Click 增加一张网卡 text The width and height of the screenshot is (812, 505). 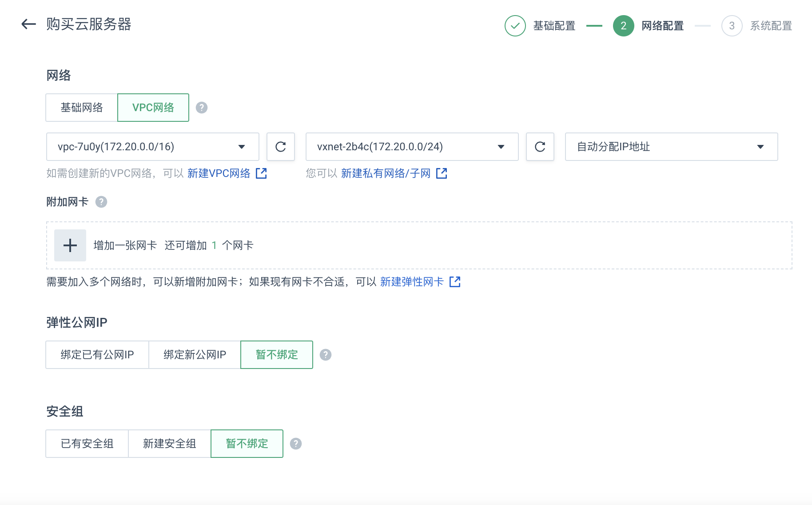(125, 245)
